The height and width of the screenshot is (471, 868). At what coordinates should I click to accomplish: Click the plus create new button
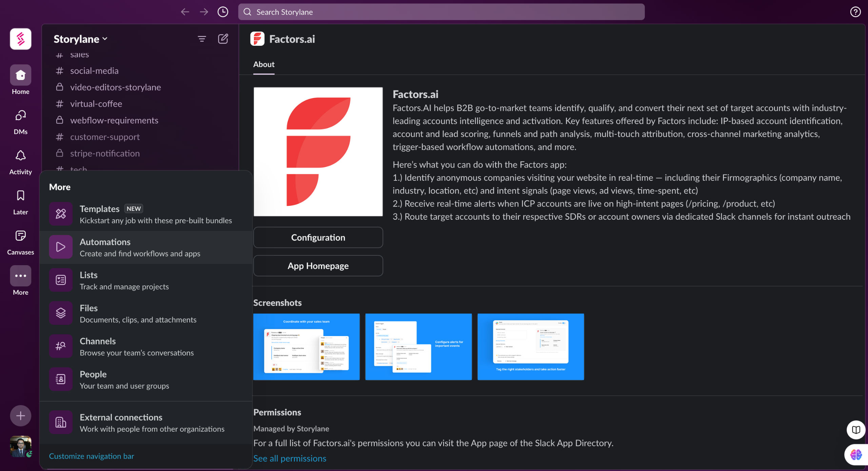pos(20,416)
